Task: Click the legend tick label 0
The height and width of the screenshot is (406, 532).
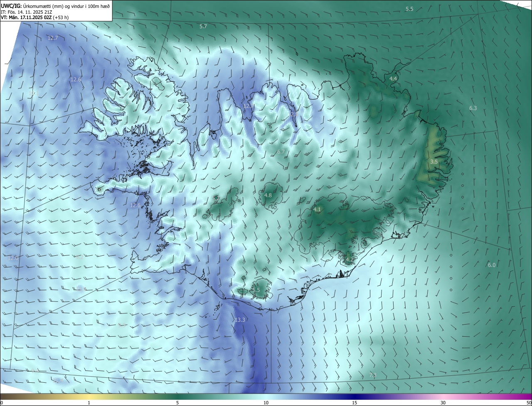Action: click(x=2, y=403)
